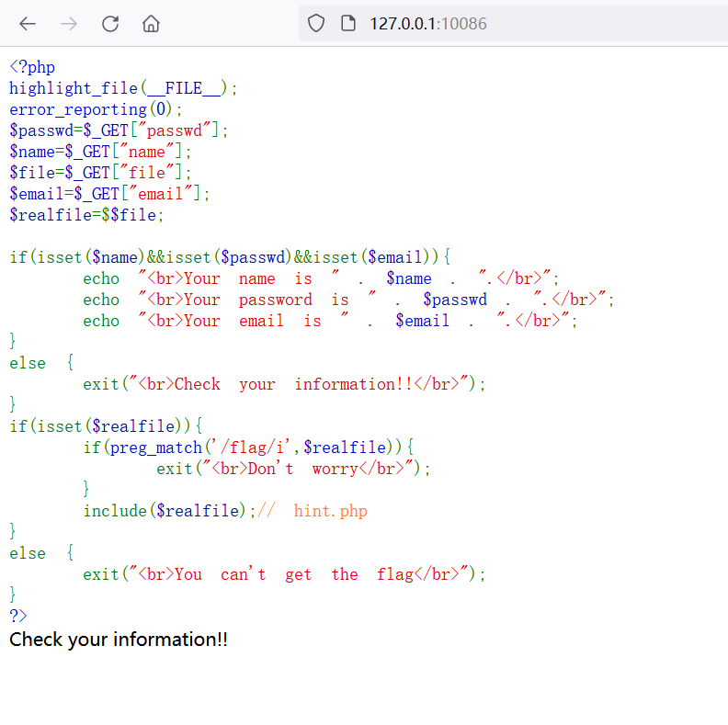This screenshot has height=725, width=728.
Task: Click the highlight_file(__FILE__) line
Action: pyautogui.click(x=123, y=88)
